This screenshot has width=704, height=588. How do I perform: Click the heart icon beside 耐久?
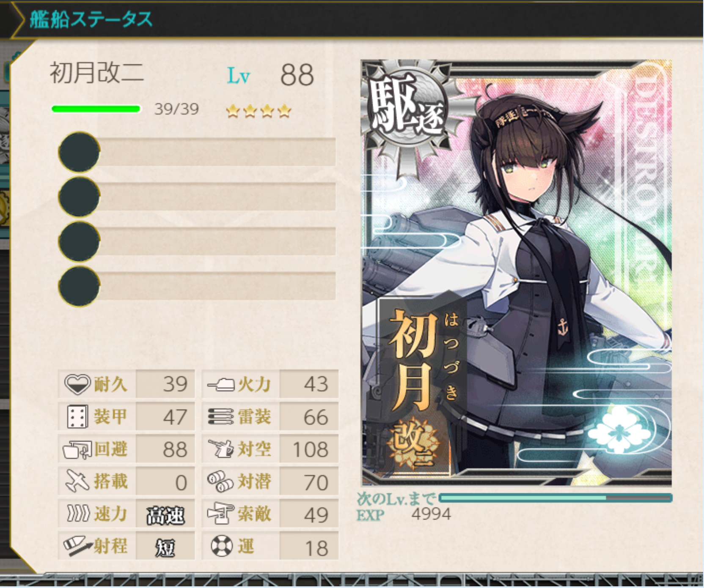point(77,384)
